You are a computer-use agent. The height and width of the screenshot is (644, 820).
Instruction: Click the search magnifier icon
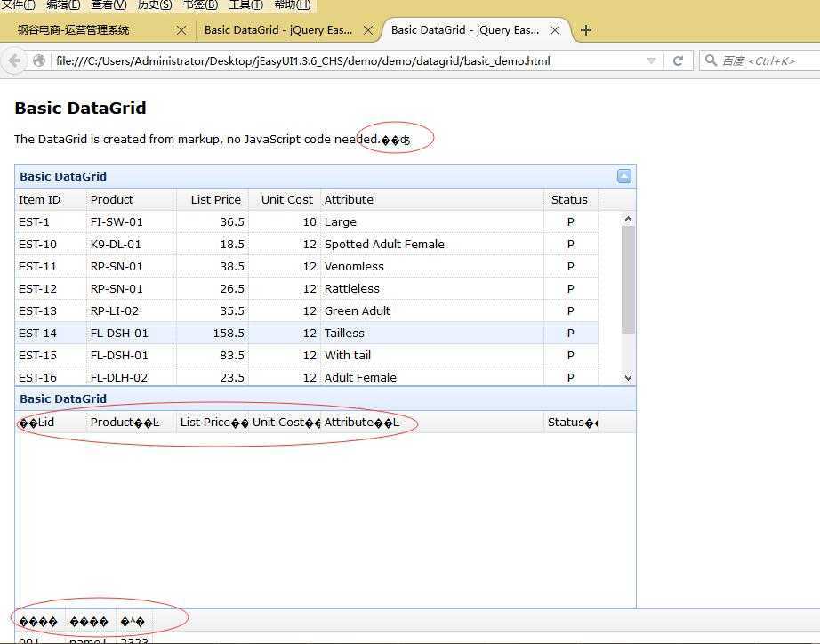click(711, 60)
